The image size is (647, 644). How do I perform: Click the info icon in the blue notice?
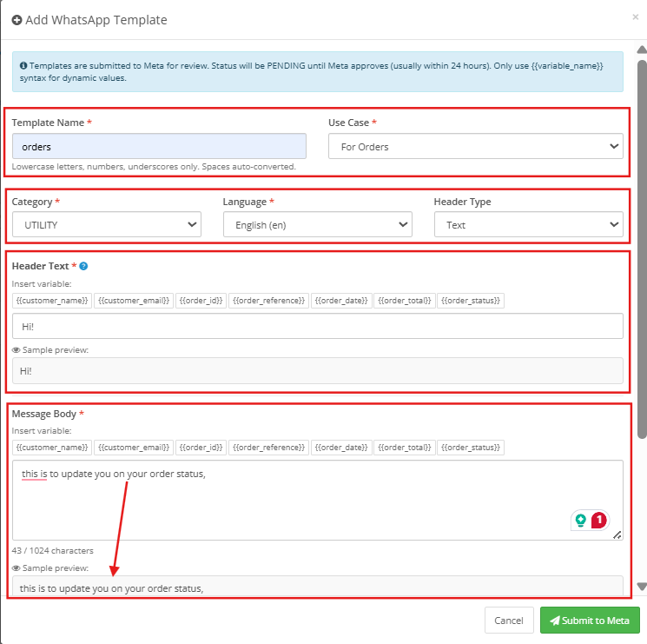[23, 66]
